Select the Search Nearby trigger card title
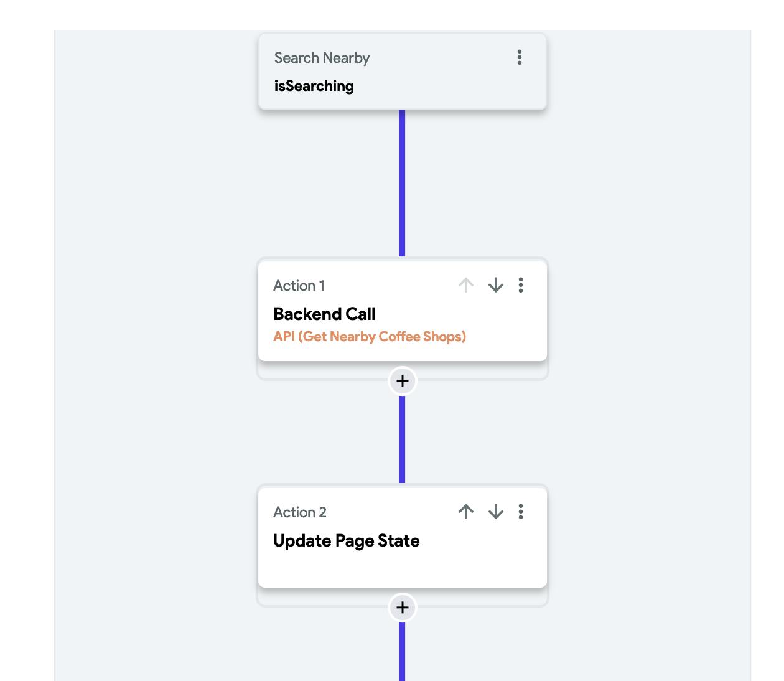Image resolution: width=784 pixels, height=681 pixels. click(x=322, y=58)
